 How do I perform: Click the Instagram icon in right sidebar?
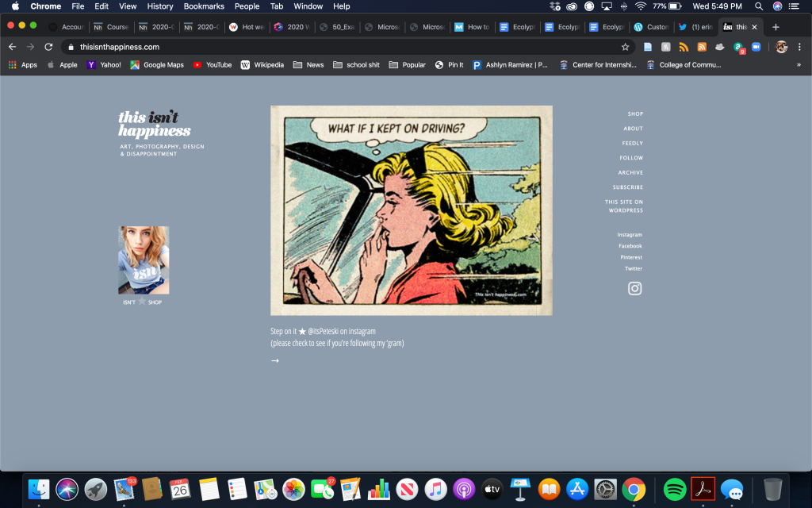(x=634, y=288)
